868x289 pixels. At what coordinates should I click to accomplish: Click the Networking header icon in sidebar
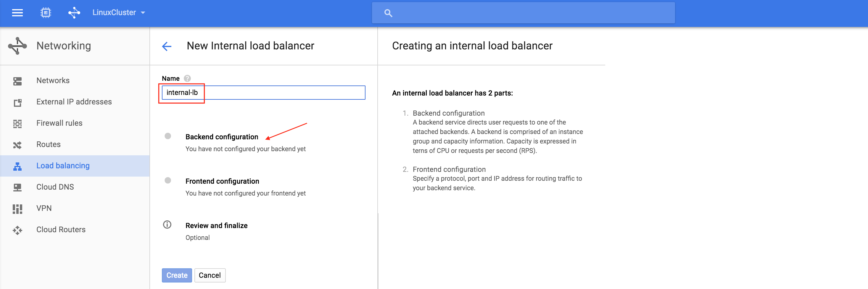pyautogui.click(x=17, y=46)
